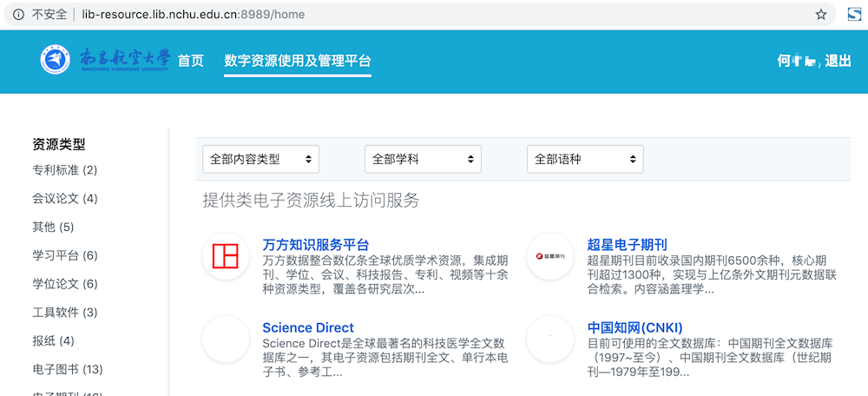Screen dimensions: 868x396
Task: Go to 首页 in the top navigation
Action: (x=191, y=61)
